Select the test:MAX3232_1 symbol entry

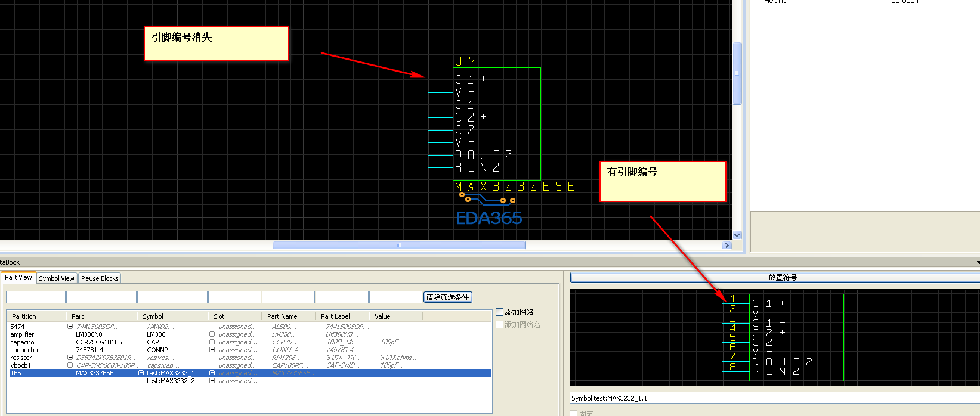(171, 373)
